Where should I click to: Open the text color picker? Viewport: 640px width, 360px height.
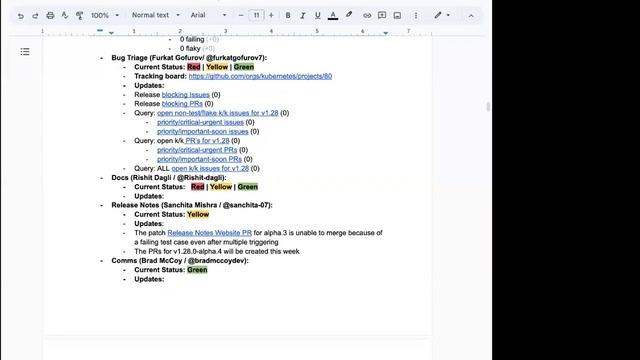333,16
